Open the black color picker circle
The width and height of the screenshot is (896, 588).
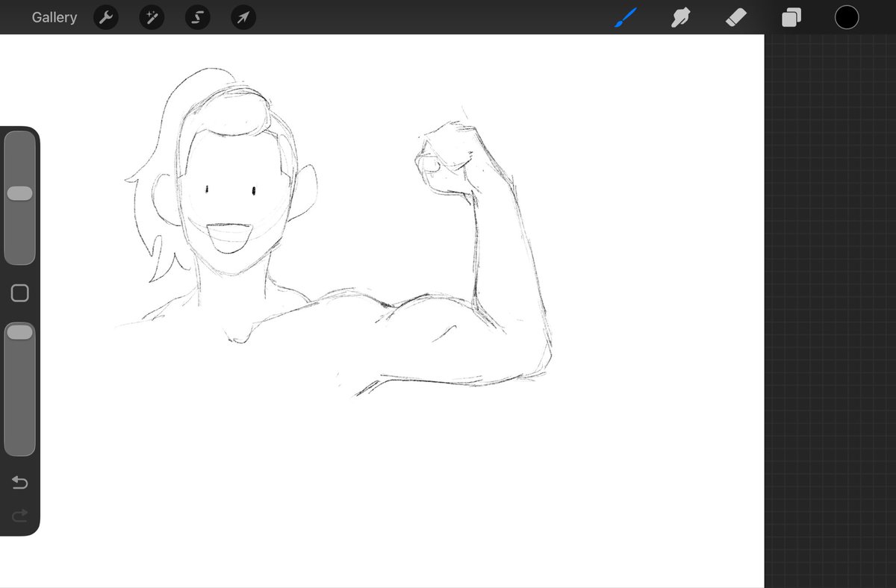[x=847, y=17]
